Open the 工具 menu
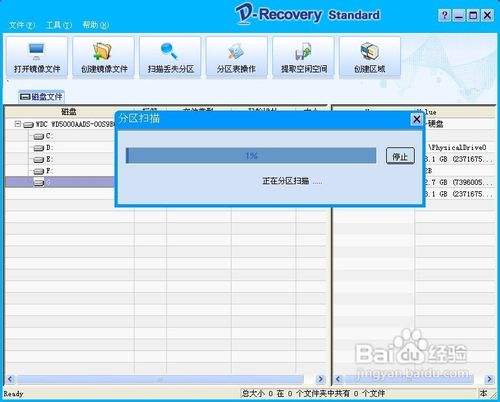 pyautogui.click(x=59, y=25)
